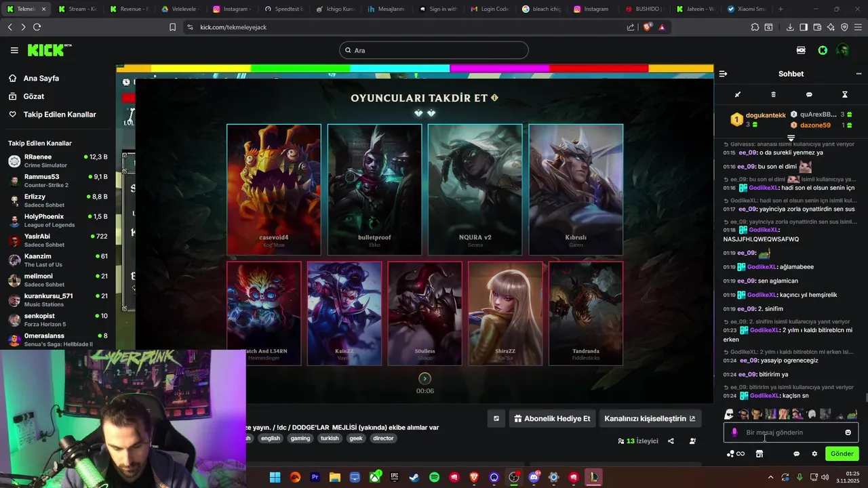Click the english stream tag
The width and height of the screenshot is (868, 488).
[271, 439]
